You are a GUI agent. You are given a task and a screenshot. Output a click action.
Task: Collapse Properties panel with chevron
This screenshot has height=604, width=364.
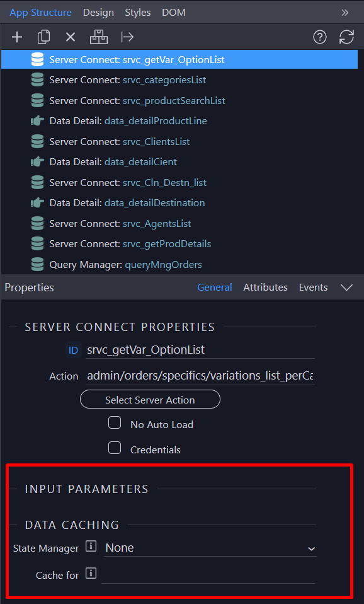click(x=347, y=287)
